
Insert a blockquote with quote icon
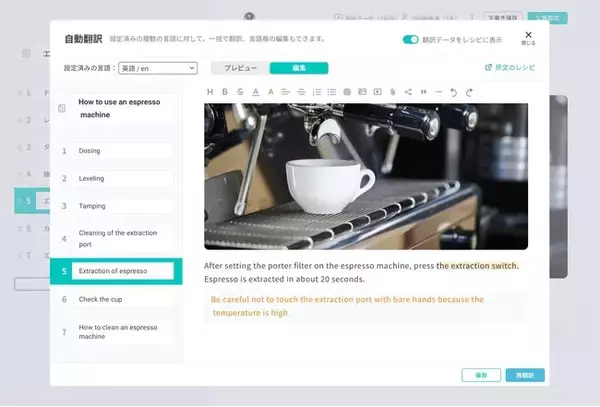click(x=423, y=91)
